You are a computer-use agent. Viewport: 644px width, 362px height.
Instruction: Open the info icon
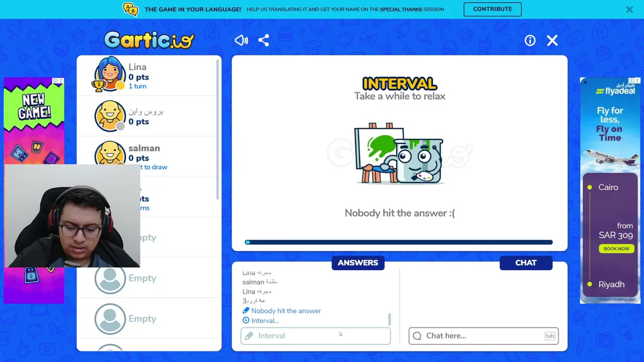point(530,41)
